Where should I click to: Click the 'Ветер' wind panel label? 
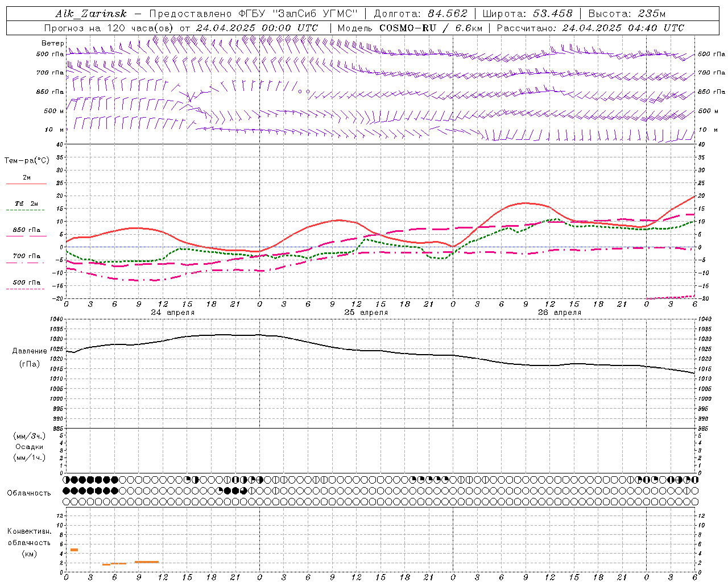point(52,43)
